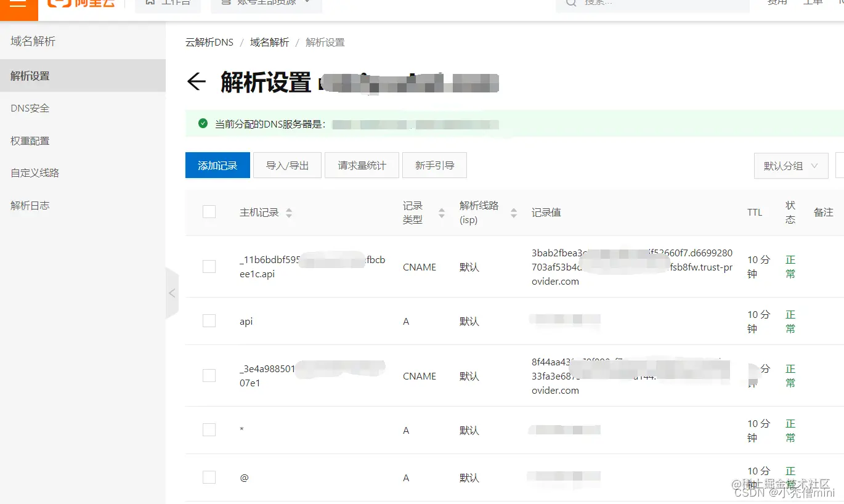Click the back arrow beside 解析设置 title
The height and width of the screenshot is (504, 844).
click(x=195, y=81)
